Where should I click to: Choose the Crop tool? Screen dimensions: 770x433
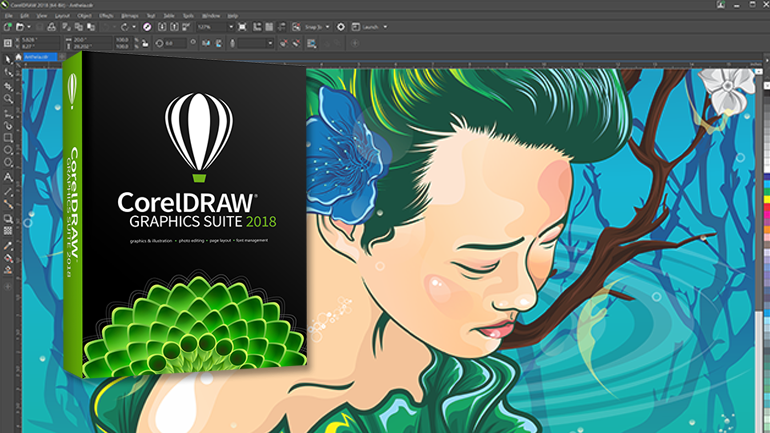tap(8, 86)
